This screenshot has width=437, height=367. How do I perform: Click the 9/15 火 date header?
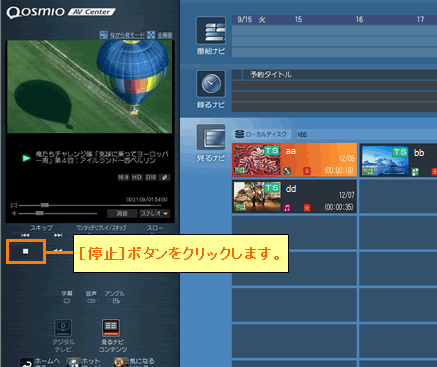[x=251, y=19]
